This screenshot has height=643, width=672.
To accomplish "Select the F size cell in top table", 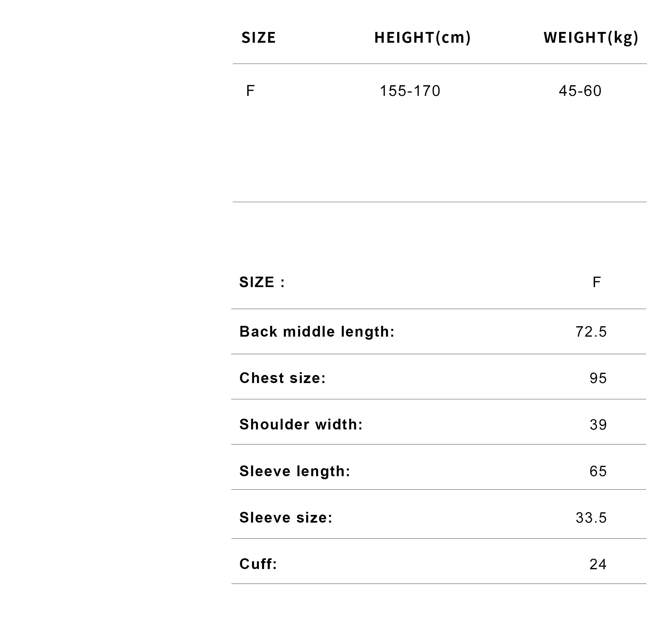I will (x=250, y=91).
